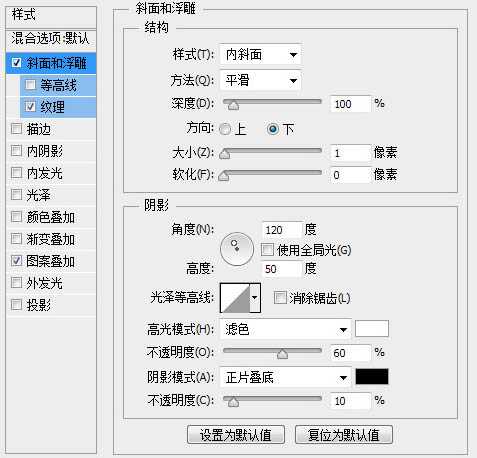Open the 样式 dropdown showing 内斜面
477x458 pixels.
point(261,54)
